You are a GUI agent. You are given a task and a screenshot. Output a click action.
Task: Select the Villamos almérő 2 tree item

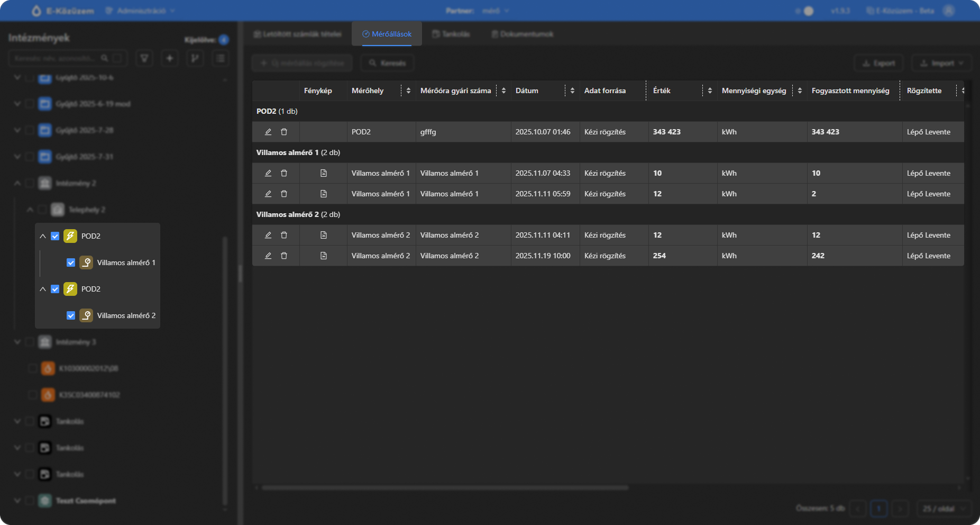pos(126,315)
